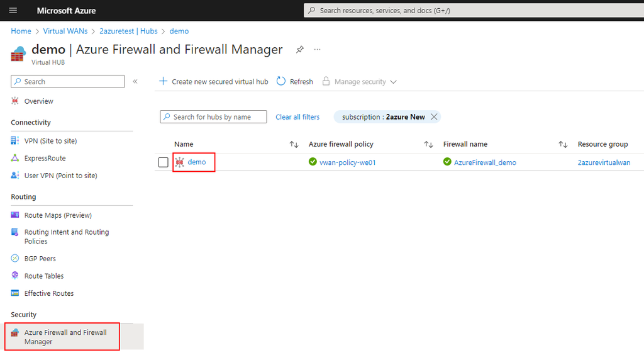Click the Resource group column header
This screenshot has width=644, height=355.
[602, 144]
